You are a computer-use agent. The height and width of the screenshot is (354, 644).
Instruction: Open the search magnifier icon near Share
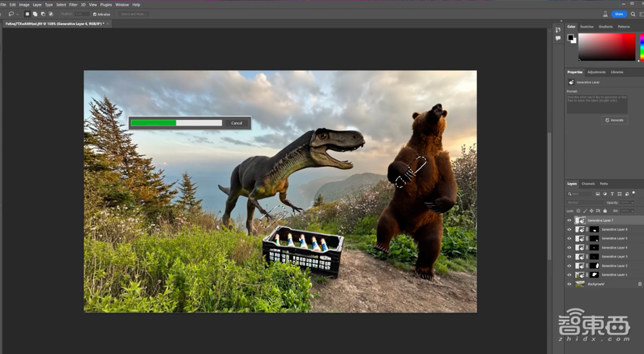click(x=634, y=14)
